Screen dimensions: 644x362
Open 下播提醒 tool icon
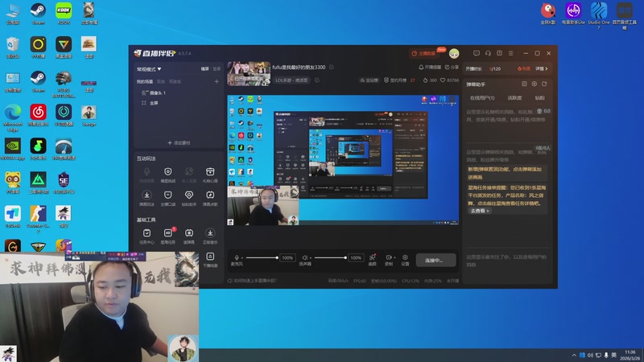[210, 259]
